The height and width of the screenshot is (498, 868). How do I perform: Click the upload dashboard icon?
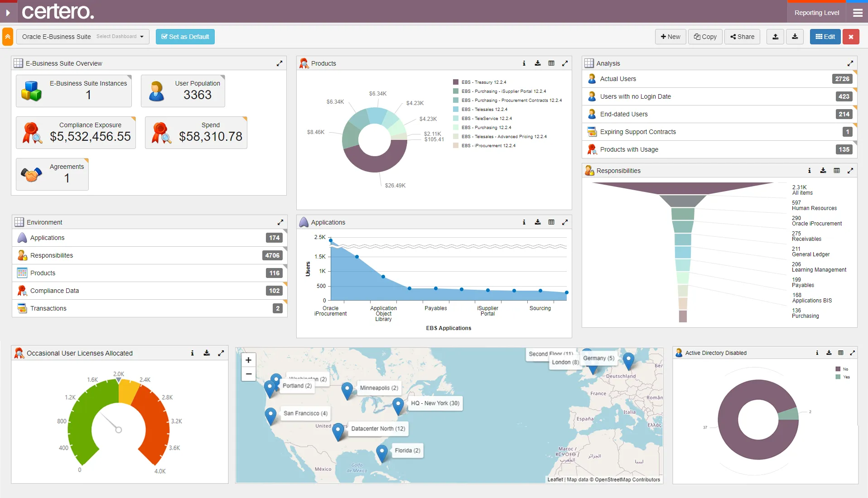point(776,37)
